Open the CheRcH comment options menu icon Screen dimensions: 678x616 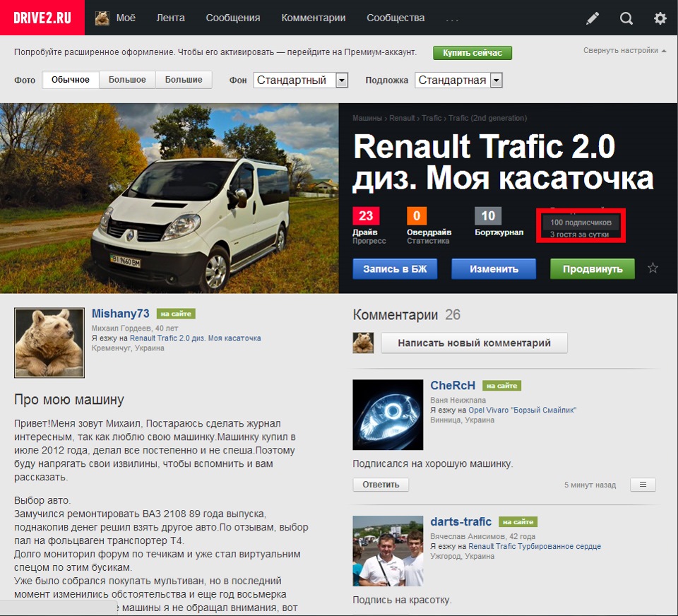(x=643, y=485)
